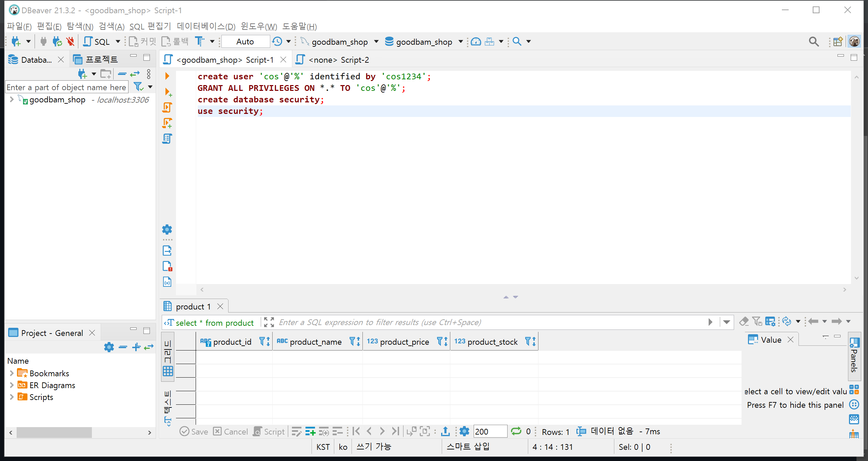Click the reconnect plug icon in toolbar

click(57, 41)
